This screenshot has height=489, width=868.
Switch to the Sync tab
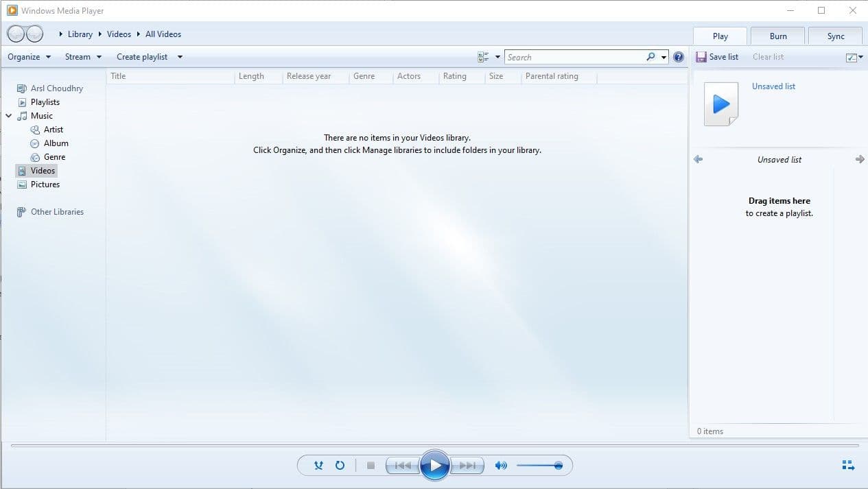tap(836, 36)
